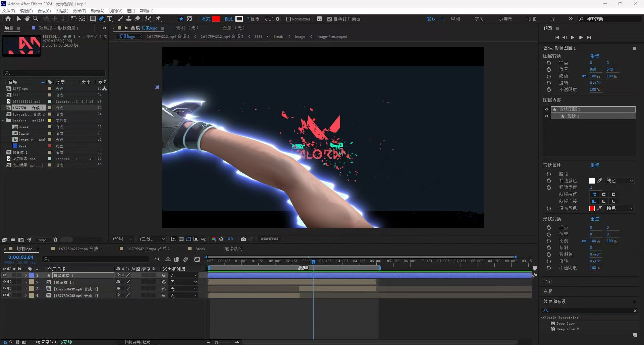Click the red 填充 color swatch in toolbar

(216, 19)
